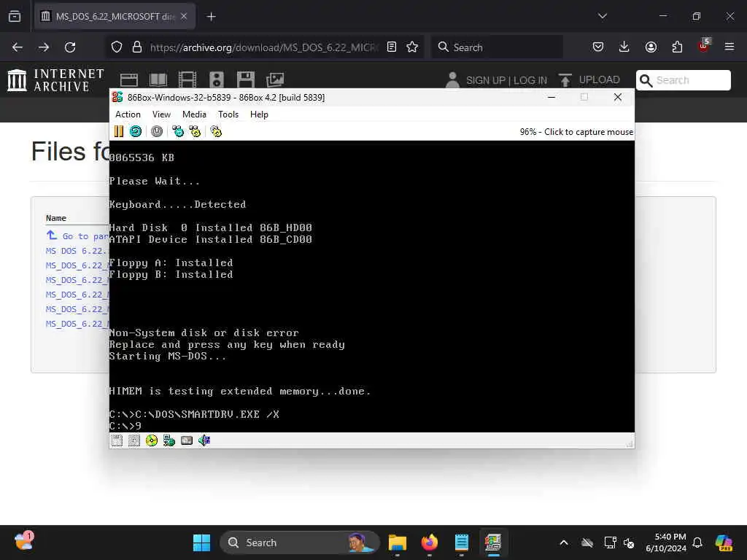Open Internet Archive software floppy icon
This screenshot has height=560, width=747.
246,80
